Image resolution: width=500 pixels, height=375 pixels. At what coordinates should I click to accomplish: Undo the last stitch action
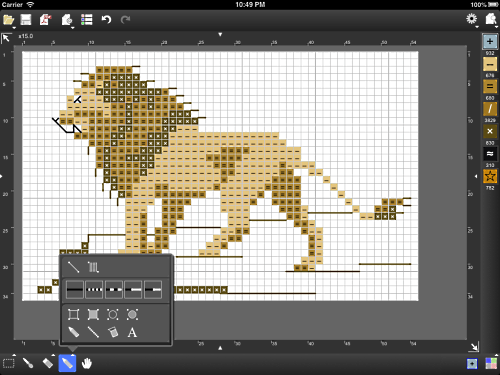[106, 20]
